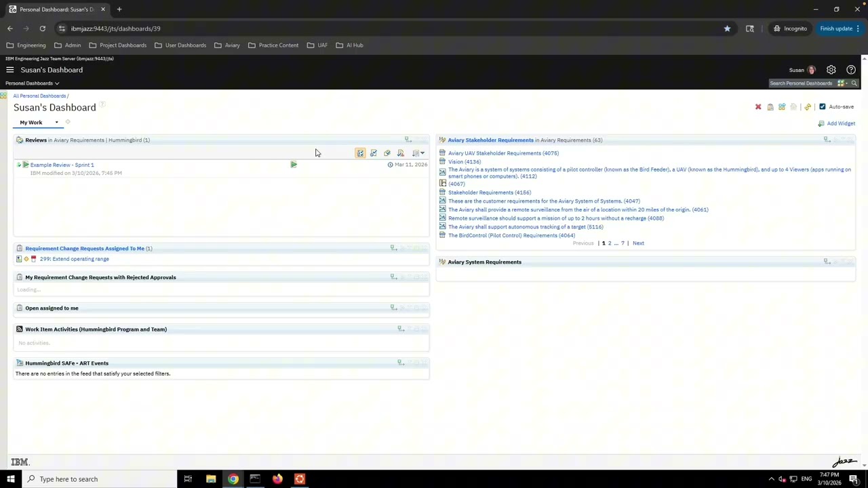
Task: Click the add new tab icon beside My Work
Action: point(68,122)
